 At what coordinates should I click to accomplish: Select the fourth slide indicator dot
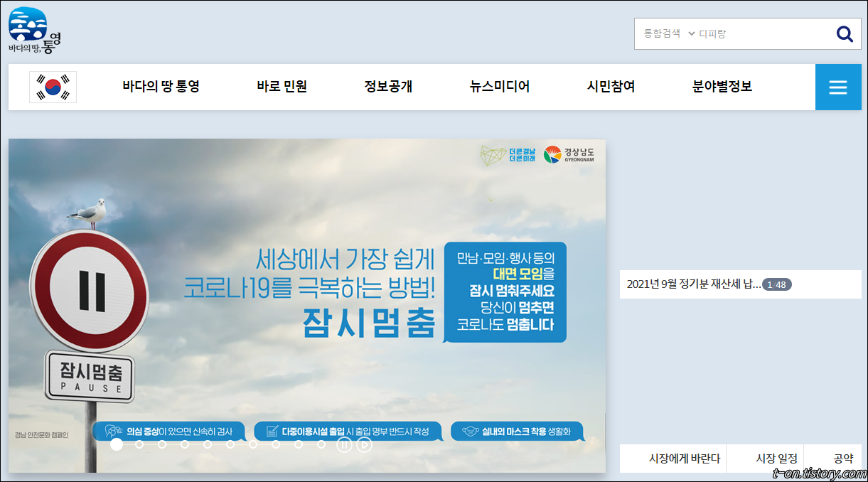point(185,444)
